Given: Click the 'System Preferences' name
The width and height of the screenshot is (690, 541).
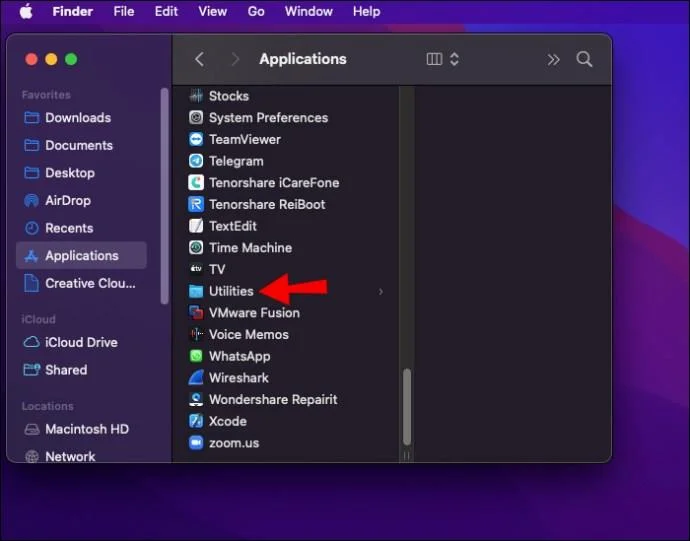Looking at the screenshot, I should 268,118.
